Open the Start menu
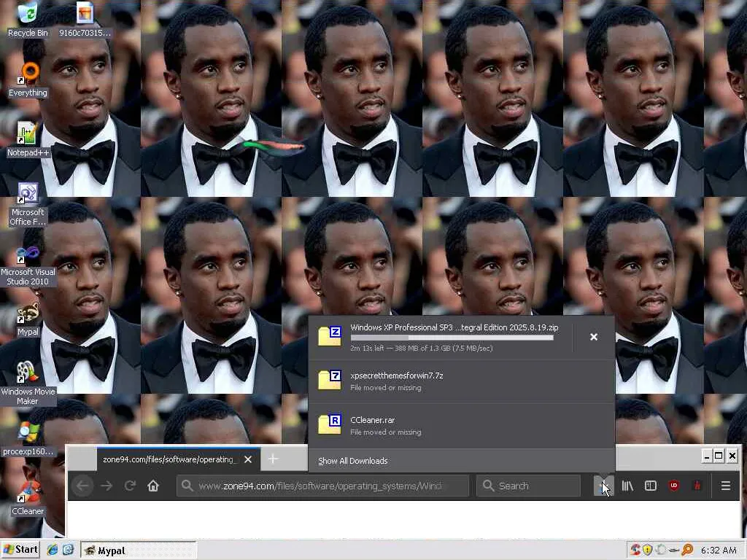 20,550
